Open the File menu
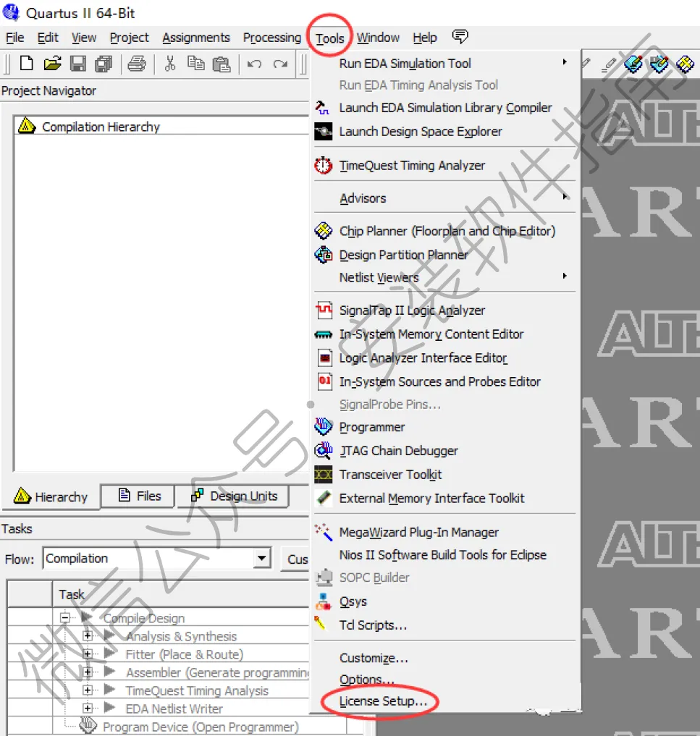This screenshot has height=736, width=700. click(15, 38)
